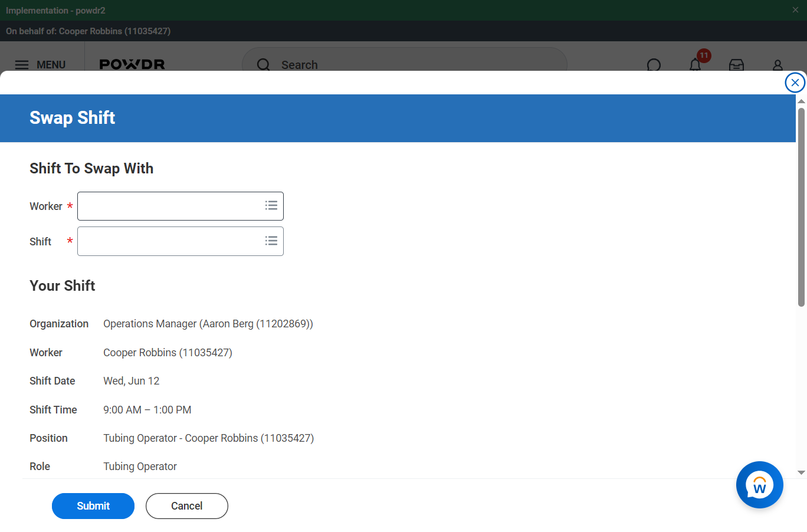Image resolution: width=807 pixels, height=532 pixels.
Task: Click the scroll down arrow
Action: point(801,472)
